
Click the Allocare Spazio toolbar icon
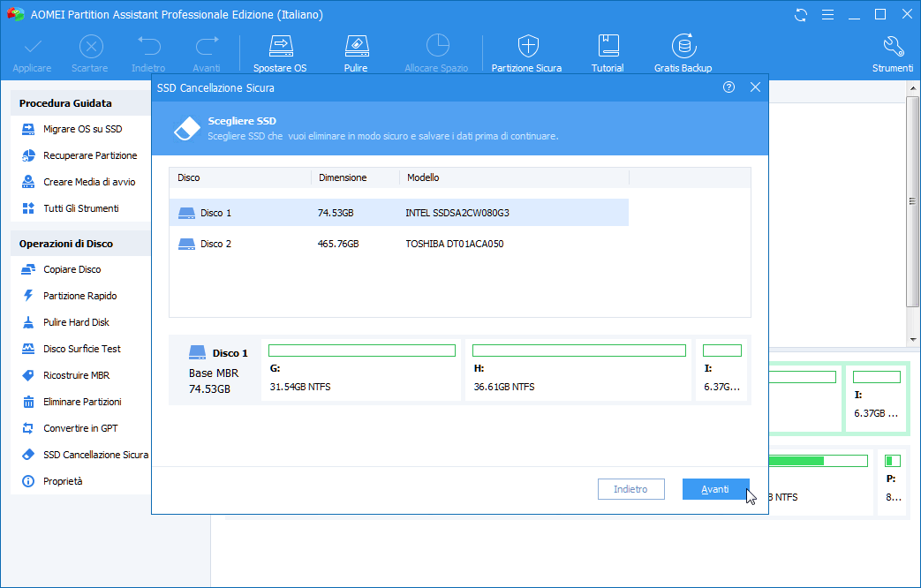[x=436, y=54]
